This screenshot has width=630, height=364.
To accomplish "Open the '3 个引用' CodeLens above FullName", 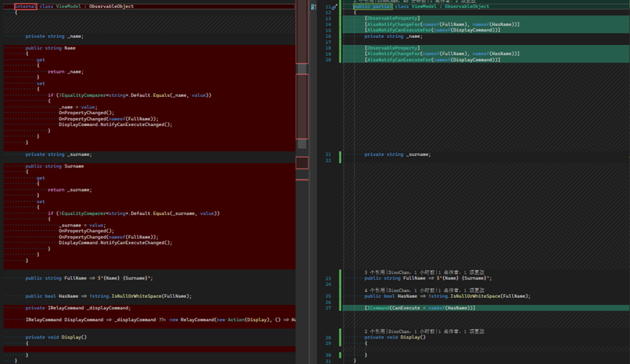I will pyautogui.click(x=374, y=272).
